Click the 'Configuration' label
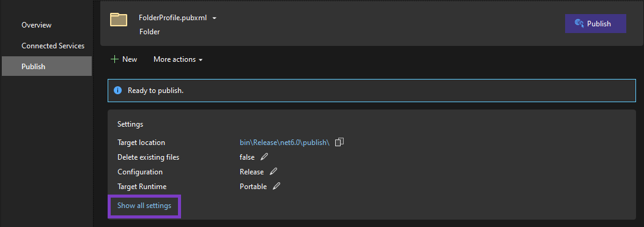 140,172
